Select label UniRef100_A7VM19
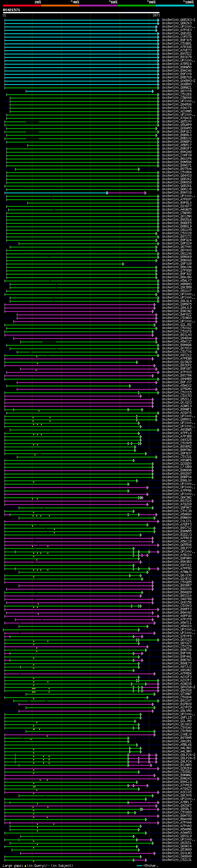197x868 pixels. coord(177,785)
